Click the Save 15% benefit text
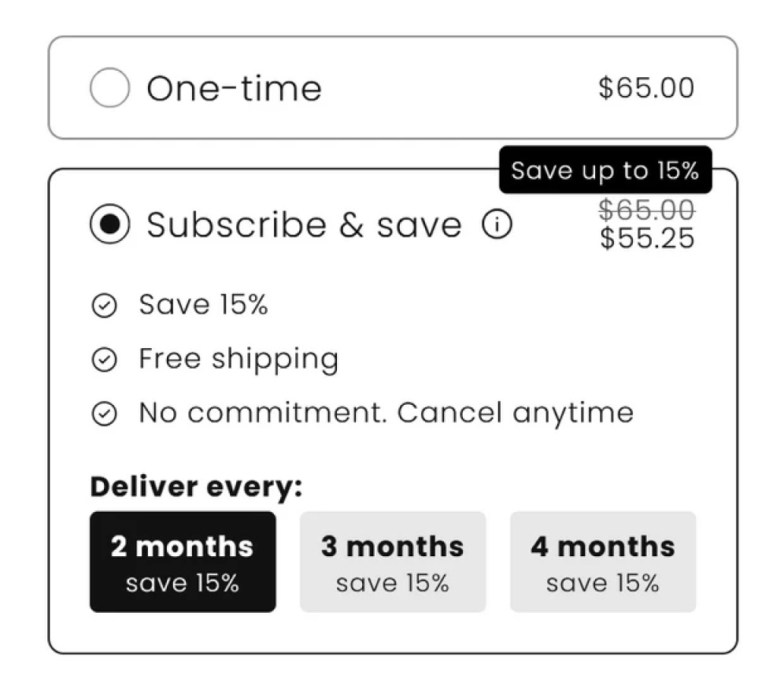This screenshot has height=690, width=784. point(203,305)
